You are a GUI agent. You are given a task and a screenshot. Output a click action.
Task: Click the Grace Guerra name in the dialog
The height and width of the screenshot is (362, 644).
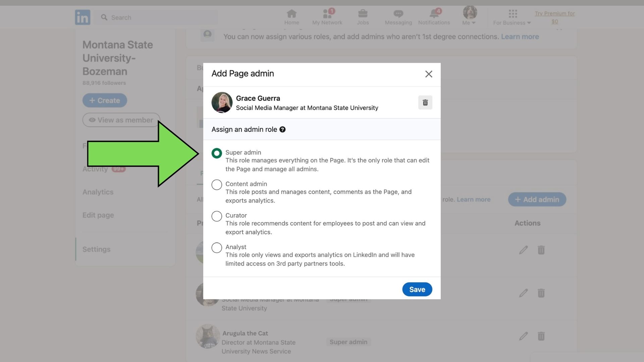pyautogui.click(x=258, y=98)
